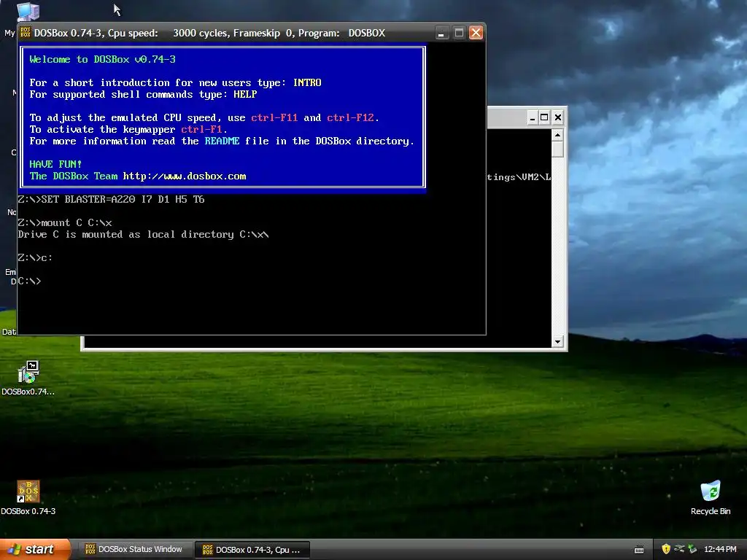Click the keyboard icon in the taskbar
747x560 pixels.
pyautogui.click(x=639, y=550)
